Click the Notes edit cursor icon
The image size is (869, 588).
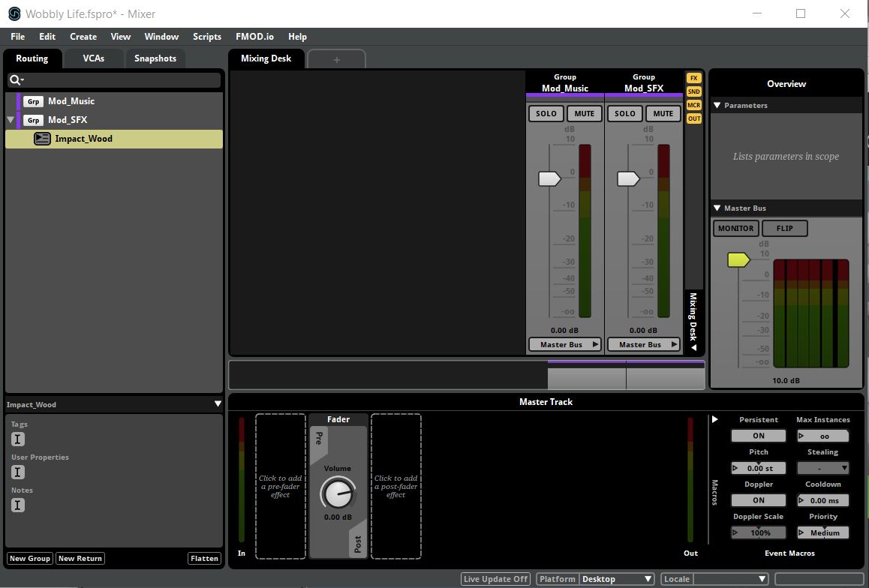click(x=18, y=505)
